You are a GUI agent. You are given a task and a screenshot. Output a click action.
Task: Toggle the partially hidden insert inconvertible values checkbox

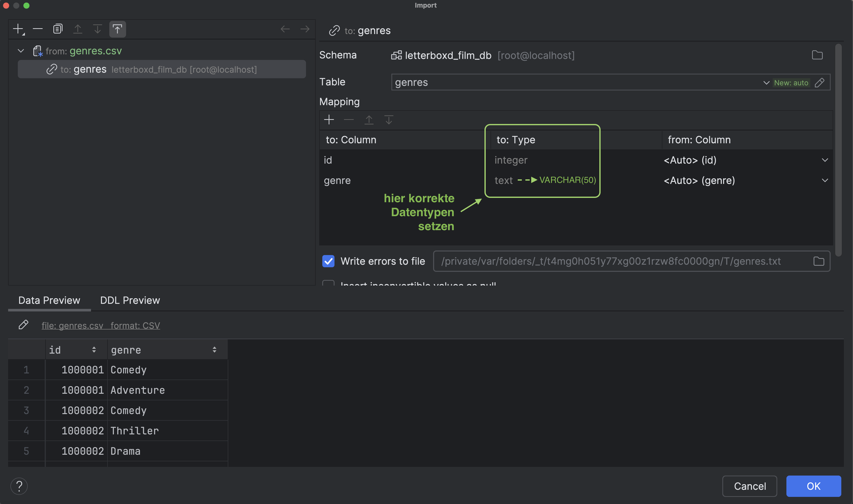(328, 283)
